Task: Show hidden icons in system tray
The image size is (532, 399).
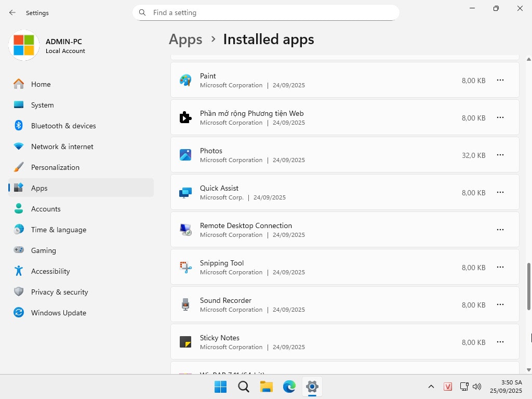Action: point(431,387)
